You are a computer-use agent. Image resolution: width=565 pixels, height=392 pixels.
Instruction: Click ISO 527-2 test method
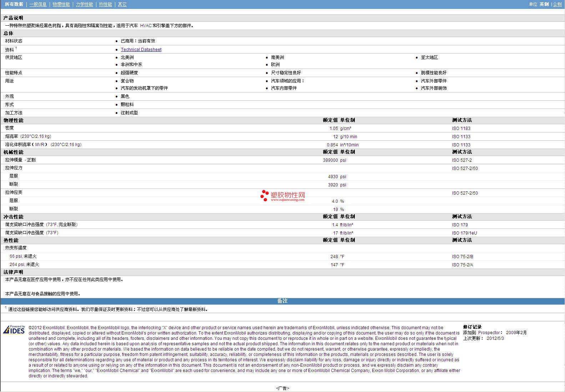click(462, 160)
